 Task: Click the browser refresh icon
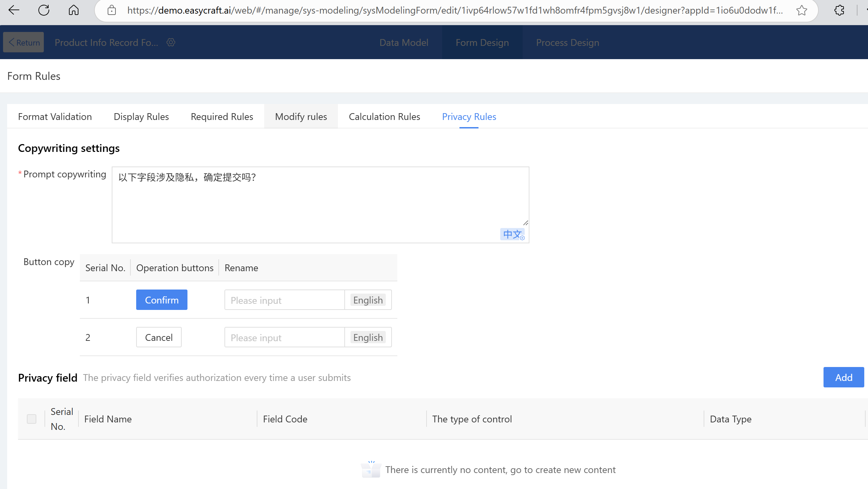[44, 10]
